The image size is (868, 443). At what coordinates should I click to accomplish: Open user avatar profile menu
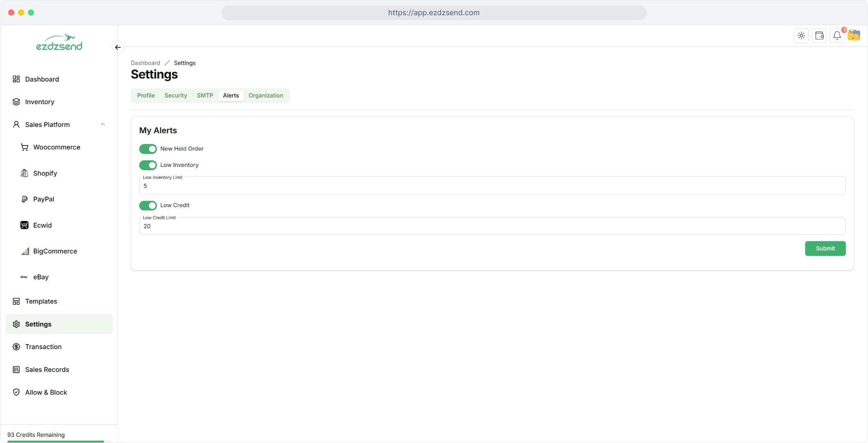click(854, 36)
